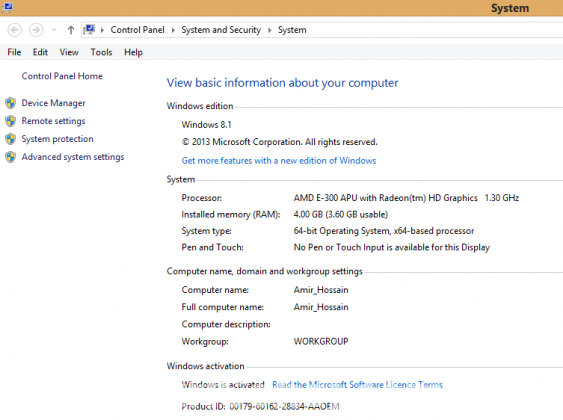Open Remote settings link
The width and height of the screenshot is (563, 420).
point(53,121)
